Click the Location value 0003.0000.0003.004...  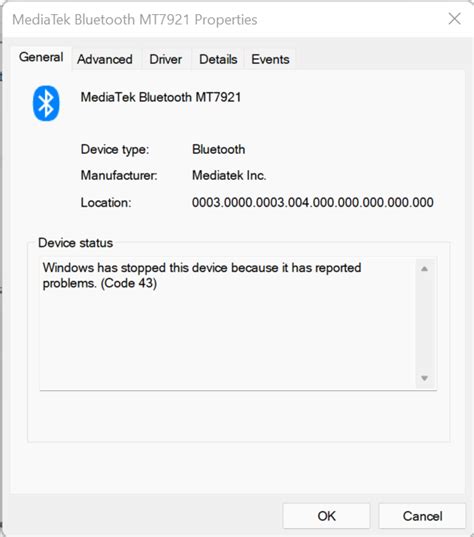tap(312, 202)
